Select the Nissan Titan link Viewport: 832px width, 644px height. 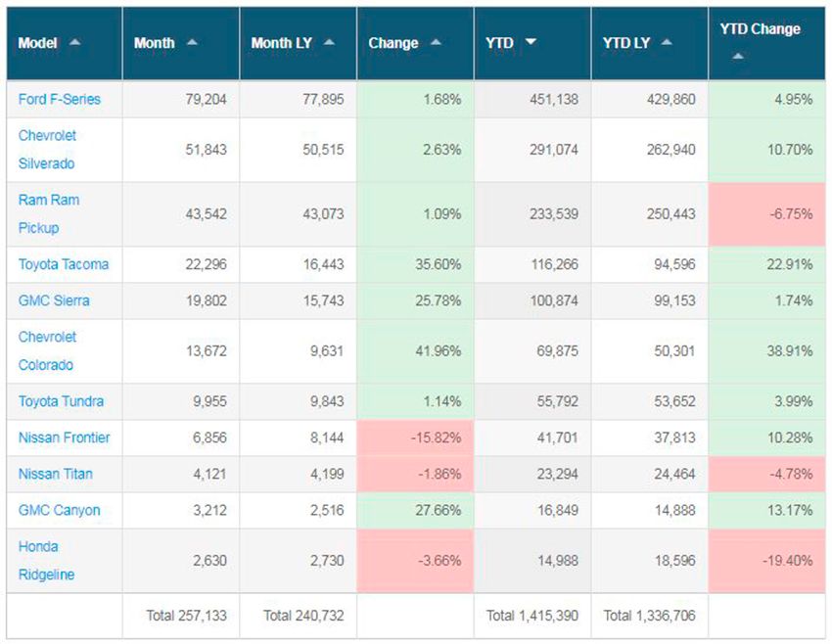tap(55, 474)
